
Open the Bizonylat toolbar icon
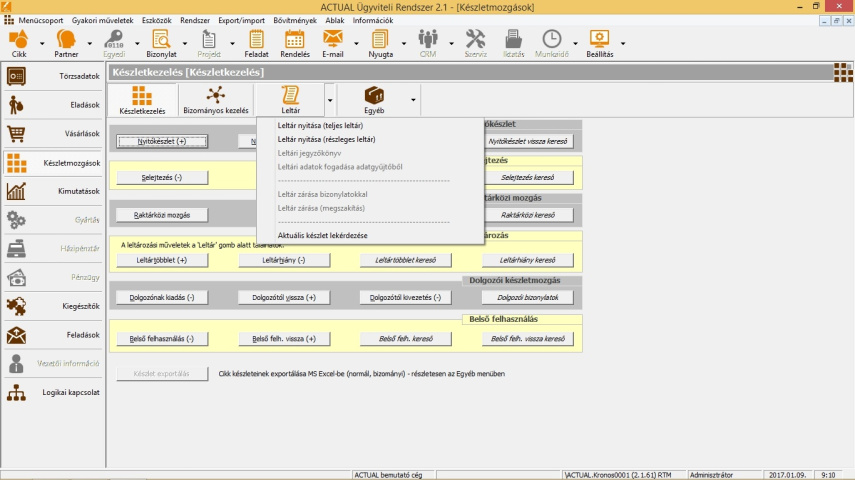[161, 42]
